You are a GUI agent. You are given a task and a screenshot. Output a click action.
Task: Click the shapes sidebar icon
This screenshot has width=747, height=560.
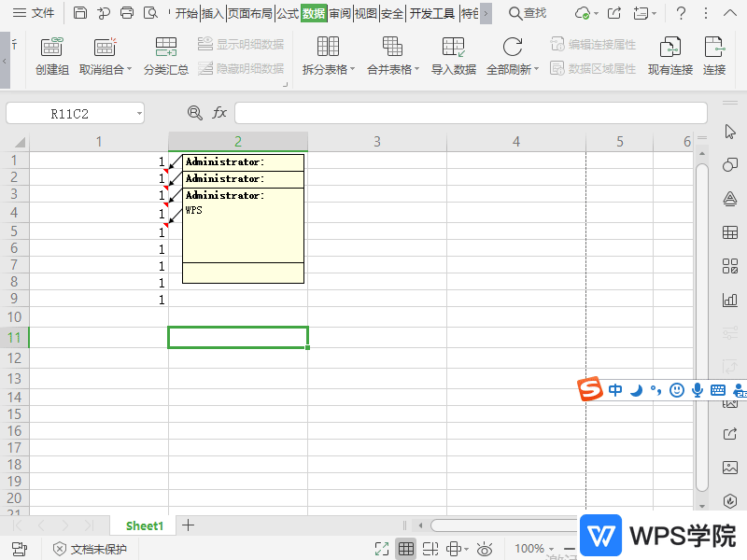pyautogui.click(x=730, y=165)
